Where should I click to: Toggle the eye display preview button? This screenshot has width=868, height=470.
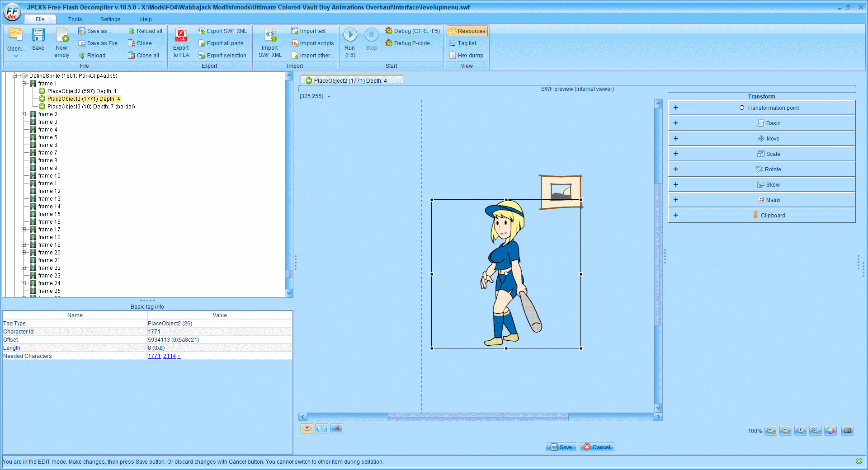pyautogui.click(x=307, y=428)
